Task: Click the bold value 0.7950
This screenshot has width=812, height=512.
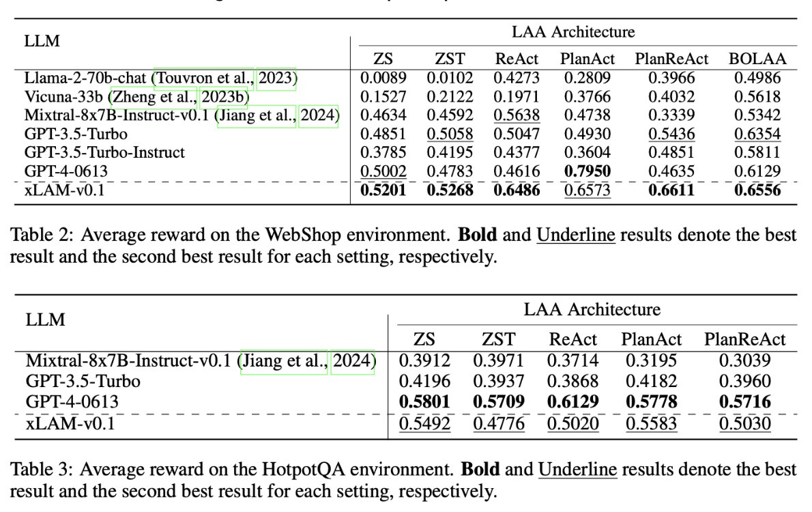Action: click(588, 171)
